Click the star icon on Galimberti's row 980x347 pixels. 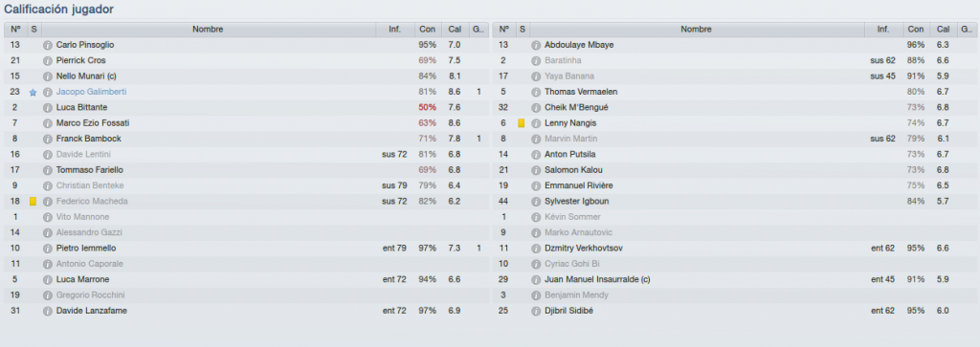click(33, 93)
